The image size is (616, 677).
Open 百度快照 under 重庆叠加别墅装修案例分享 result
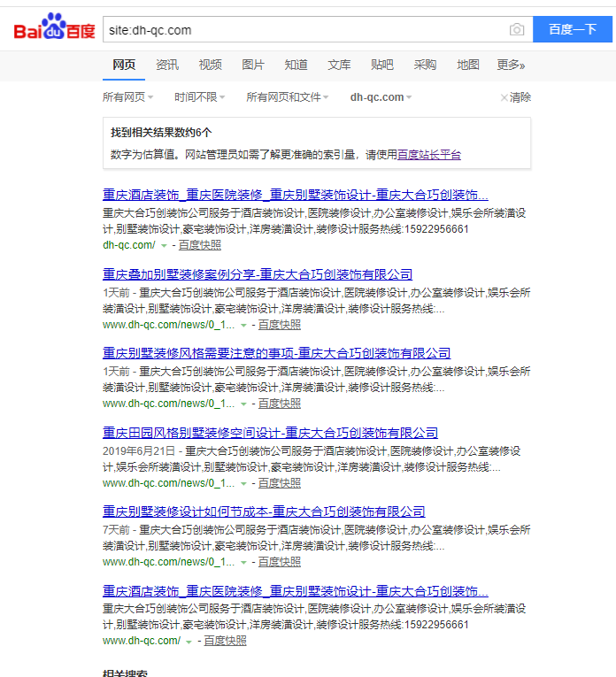click(x=280, y=325)
